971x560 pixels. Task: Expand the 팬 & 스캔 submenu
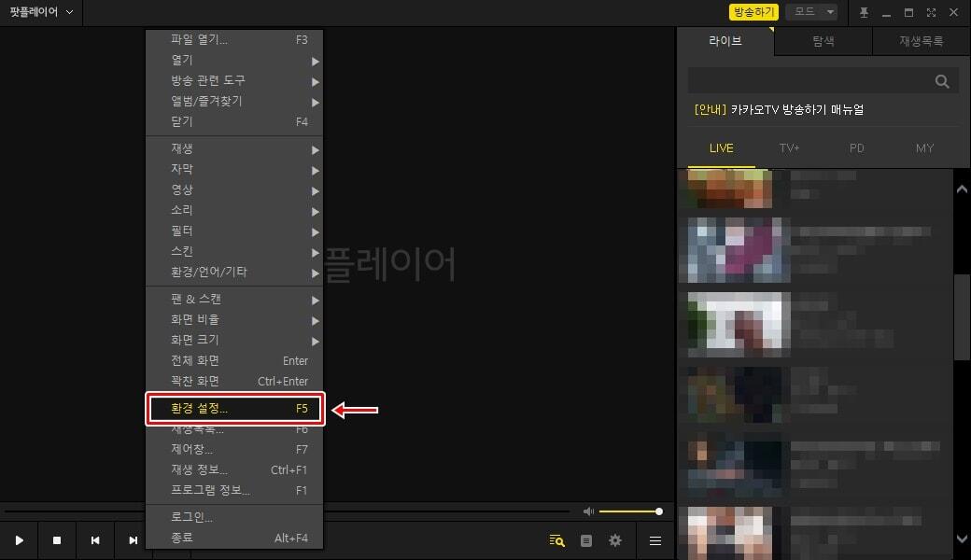click(x=234, y=299)
